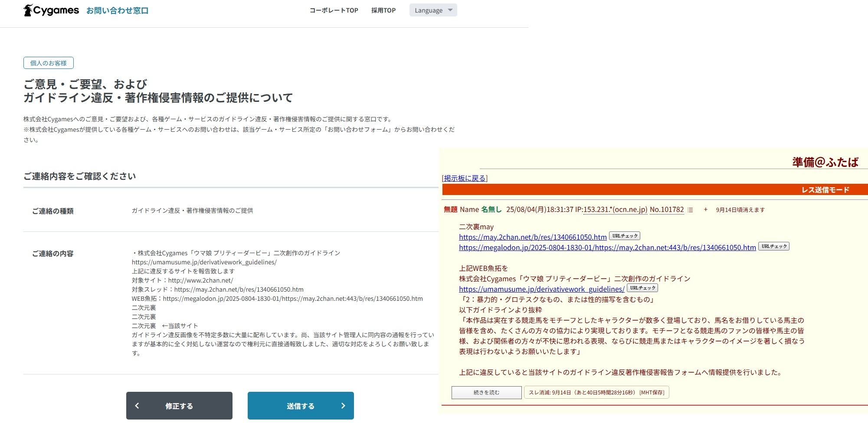Click 掲示板に戻る link in Futaba page

point(465,178)
